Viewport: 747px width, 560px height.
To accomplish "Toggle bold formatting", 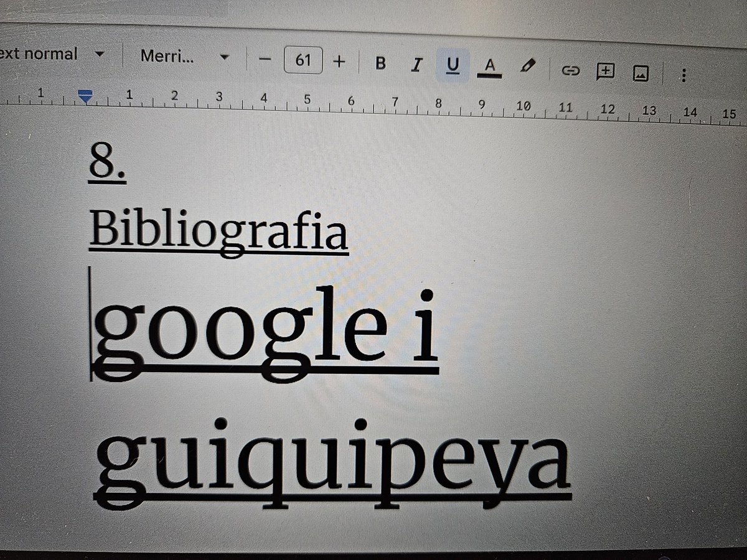I will pyautogui.click(x=381, y=62).
